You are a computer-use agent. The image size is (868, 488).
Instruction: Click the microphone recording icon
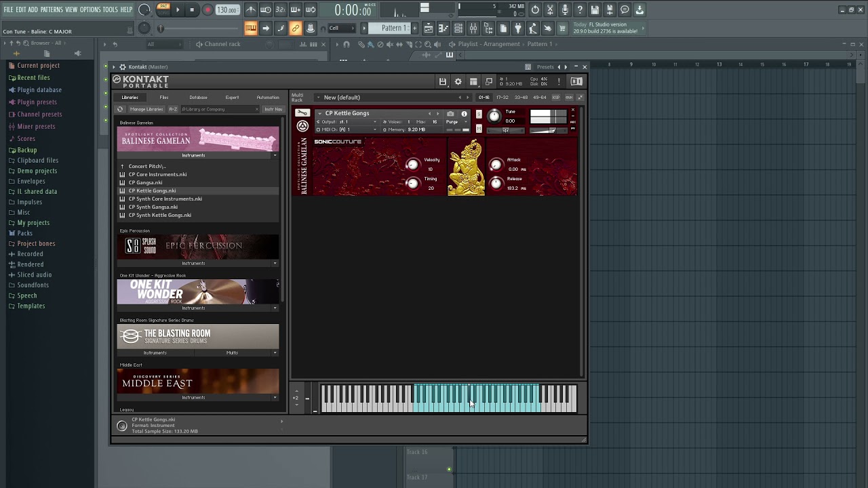tap(565, 9)
